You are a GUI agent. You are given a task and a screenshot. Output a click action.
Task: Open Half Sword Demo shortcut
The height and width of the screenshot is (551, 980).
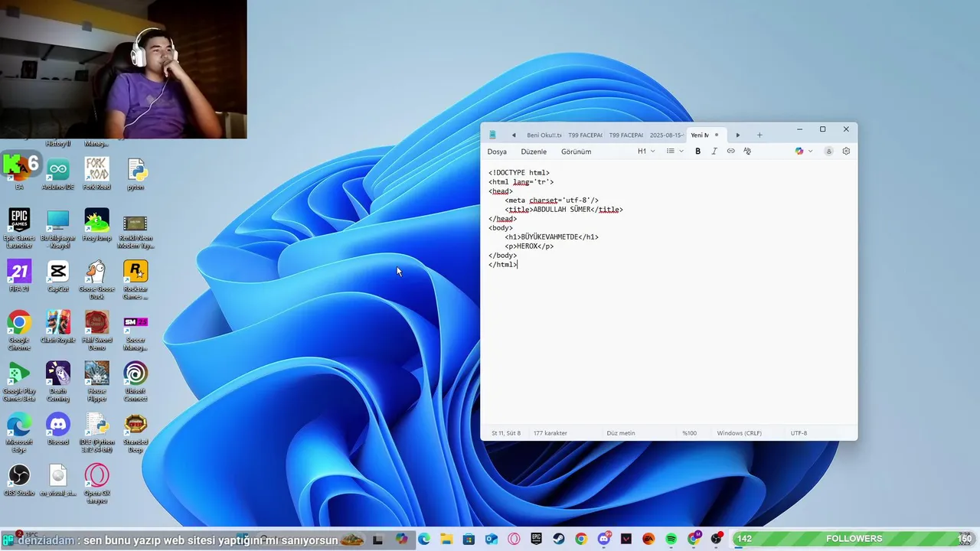pos(97,331)
